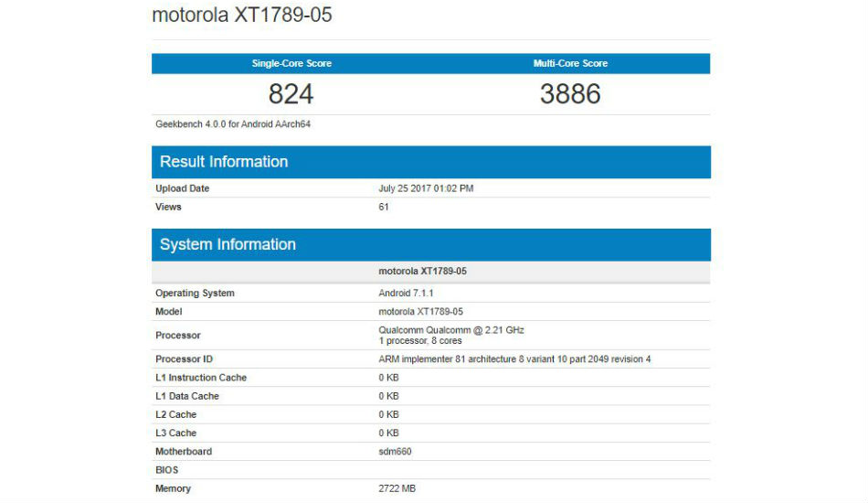868x503 pixels.
Task: Select the 0 KB value for L2 Cache
Action: pyautogui.click(x=388, y=414)
